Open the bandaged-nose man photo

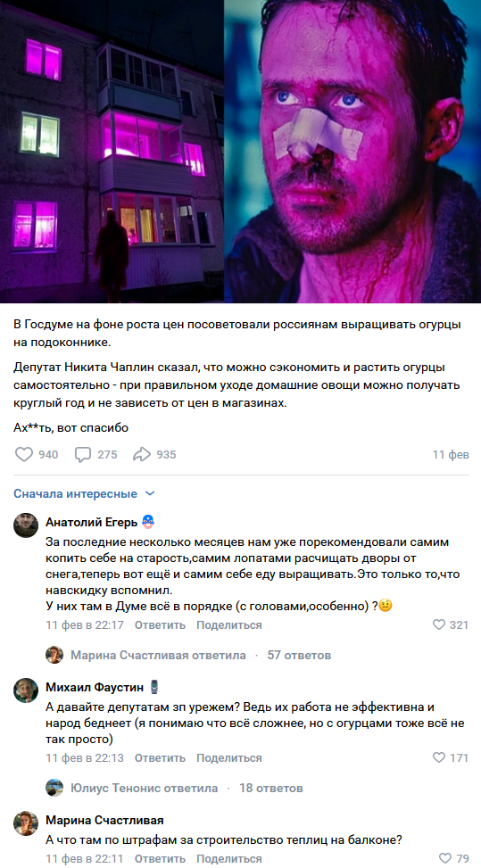click(x=352, y=151)
